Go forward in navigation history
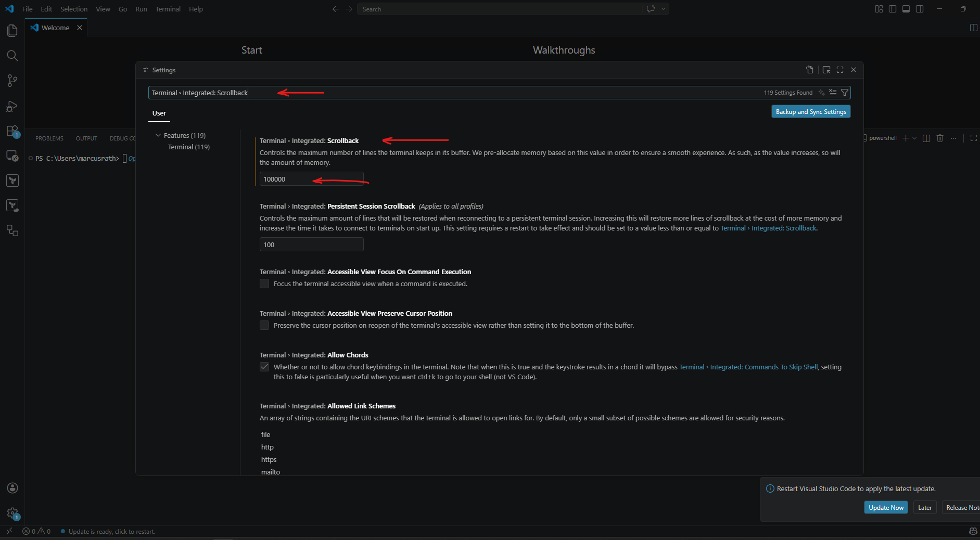 coord(349,9)
